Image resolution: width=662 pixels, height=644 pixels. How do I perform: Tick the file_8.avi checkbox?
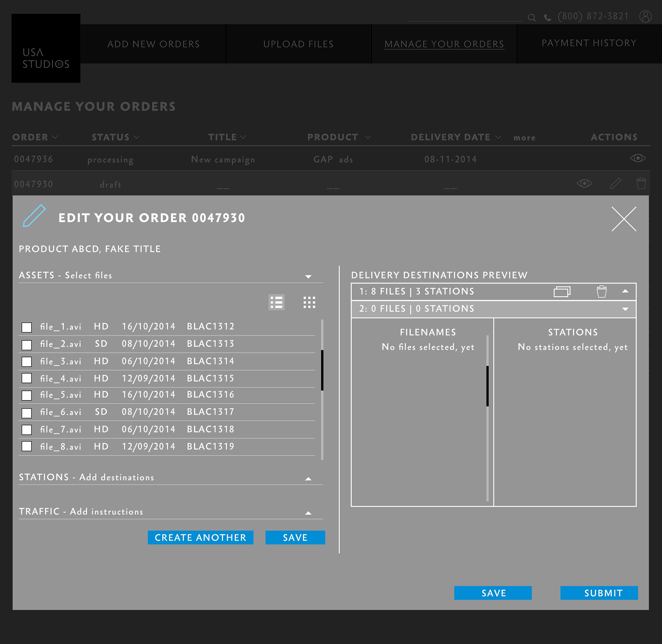pos(27,446)
